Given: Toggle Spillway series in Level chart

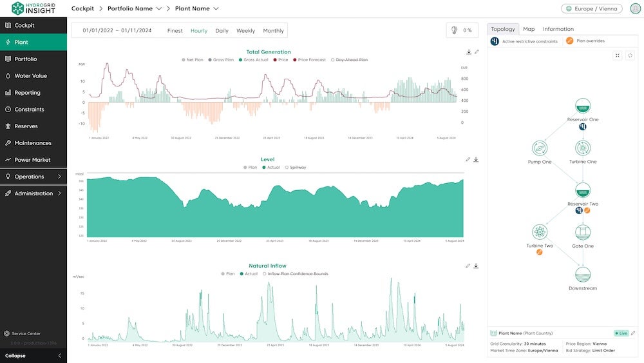Looking at the screenshot, I should tap(296, 168).
